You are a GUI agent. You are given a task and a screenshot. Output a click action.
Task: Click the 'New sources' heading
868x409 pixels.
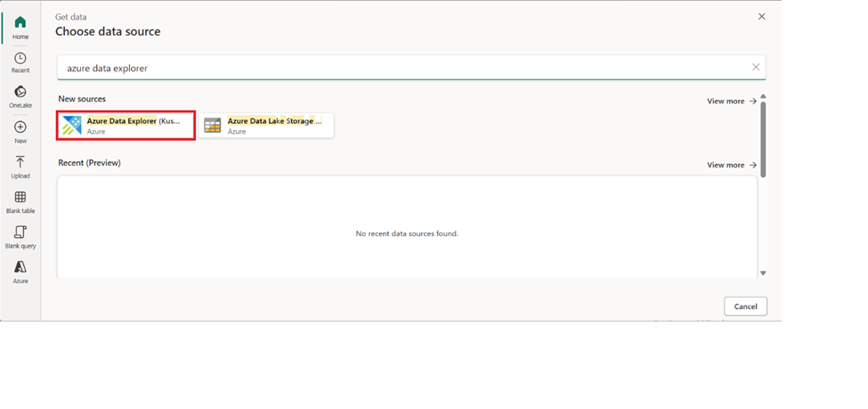(82, 99)
